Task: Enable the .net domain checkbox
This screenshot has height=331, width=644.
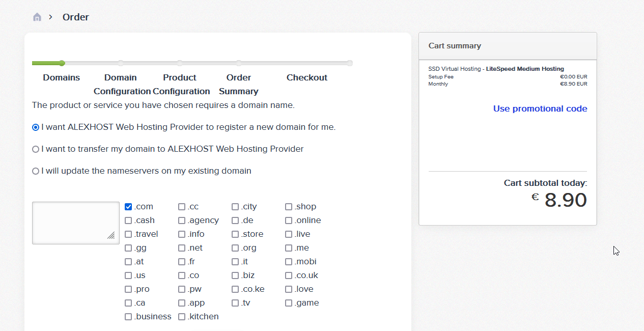Action: 182,248
